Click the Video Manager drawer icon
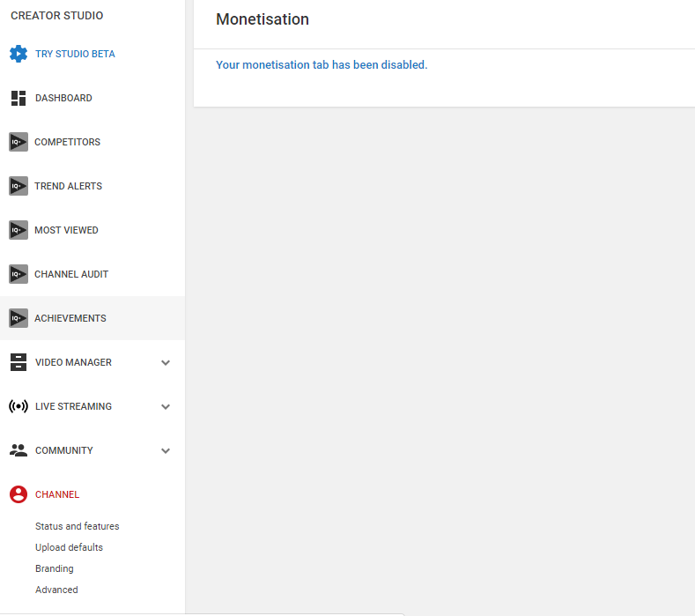Viewport: 695px width, 616px height. point(18,362)
